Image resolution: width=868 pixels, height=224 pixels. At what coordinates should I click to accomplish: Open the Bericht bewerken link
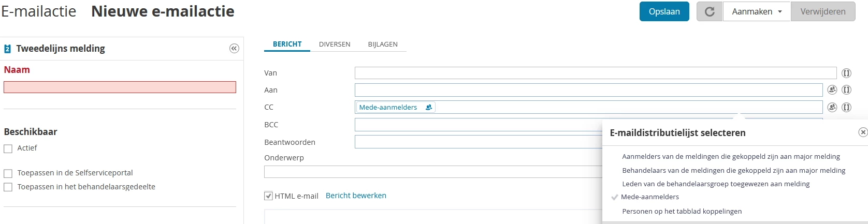click(356, 196)
